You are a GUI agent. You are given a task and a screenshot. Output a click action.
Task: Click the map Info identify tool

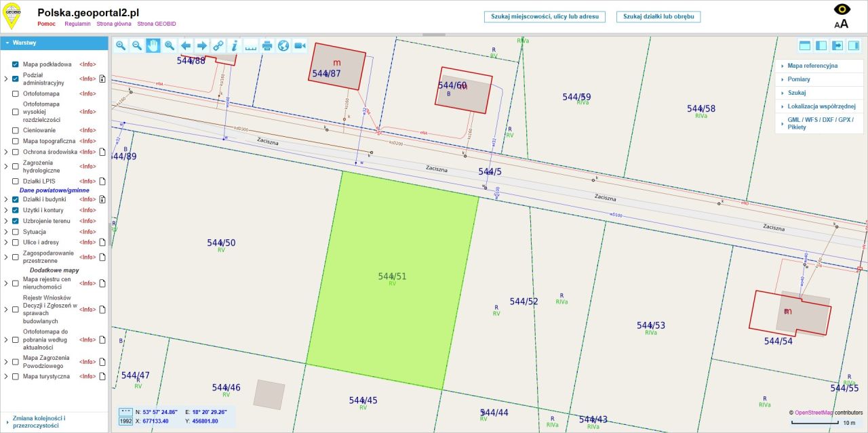point(235,45)
